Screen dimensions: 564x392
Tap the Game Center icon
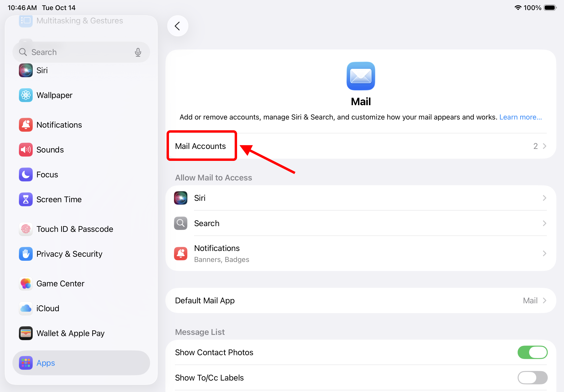26,283
